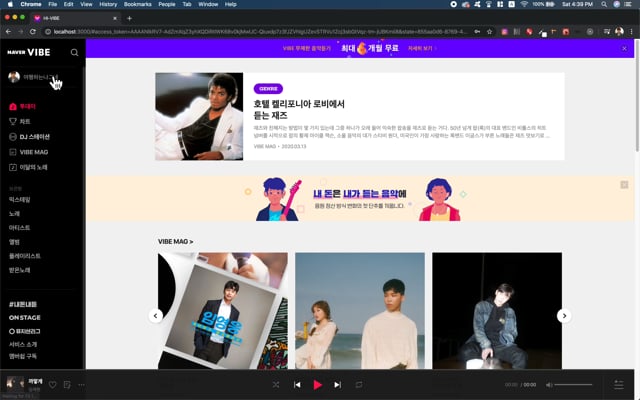Adjust the volume slider in player bar
Viewport: 640px width, 400px height.
pos(573,384)
